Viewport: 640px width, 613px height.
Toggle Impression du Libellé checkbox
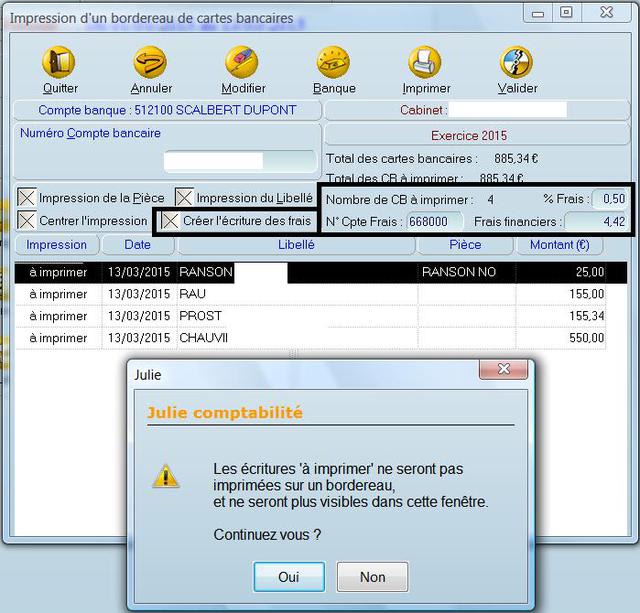[185, 198]
